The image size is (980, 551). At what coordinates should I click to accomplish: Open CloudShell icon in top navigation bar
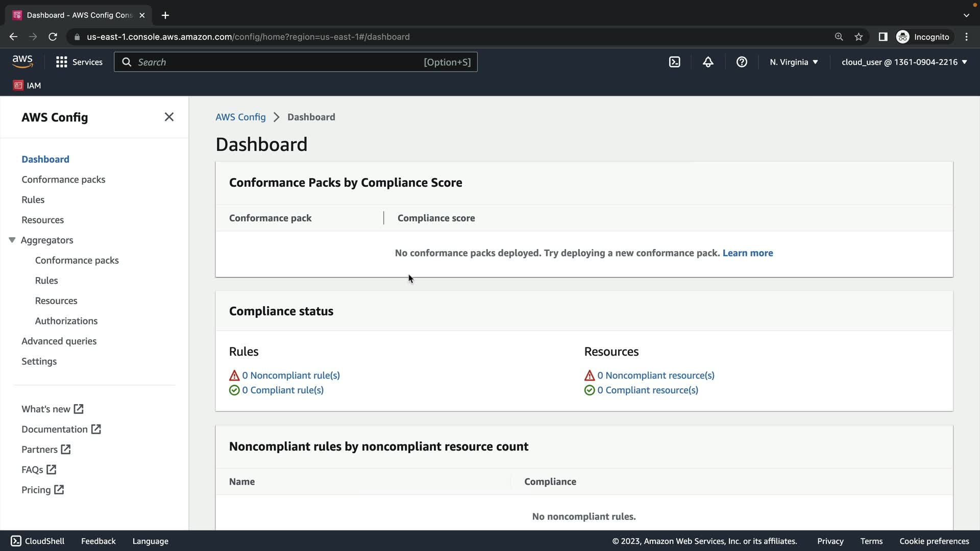click(674, 62)
